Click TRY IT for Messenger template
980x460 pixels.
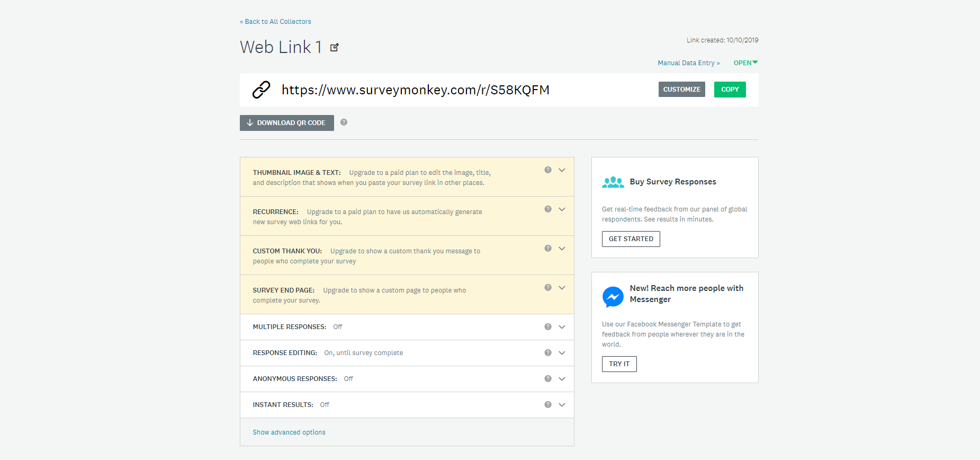tap(619, 364)
